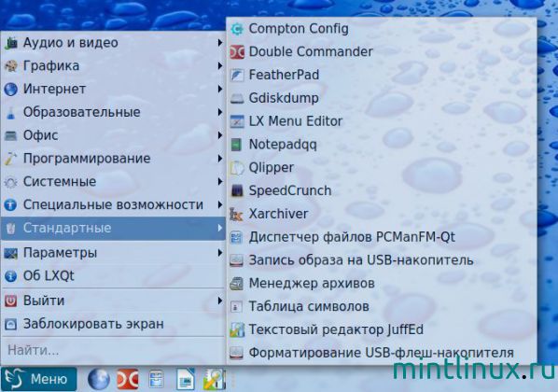This screenshot has height=392, width=558.
Task: Expand the Интернет submenu arrow
Action: point(220,89)
